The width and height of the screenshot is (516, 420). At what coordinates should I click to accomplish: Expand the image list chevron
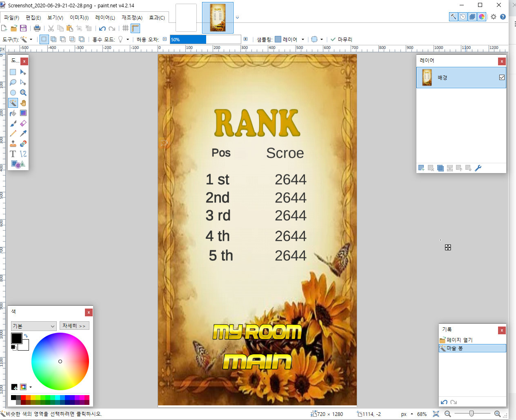(x=237, y=18)
